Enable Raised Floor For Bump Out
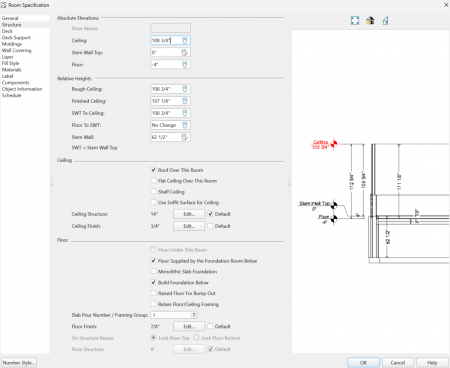Screen dimensions: 450x368 [x=153, y=293]
